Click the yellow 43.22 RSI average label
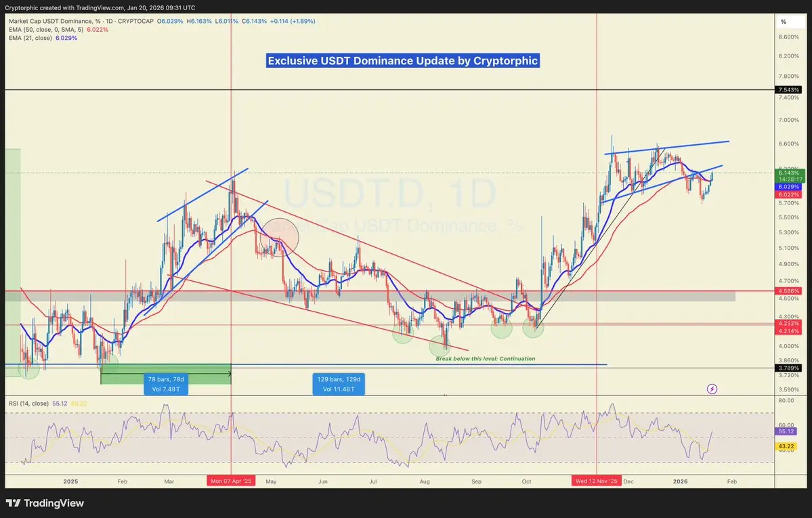The height and width of the screenshot is (518, 812). (786, 446)
